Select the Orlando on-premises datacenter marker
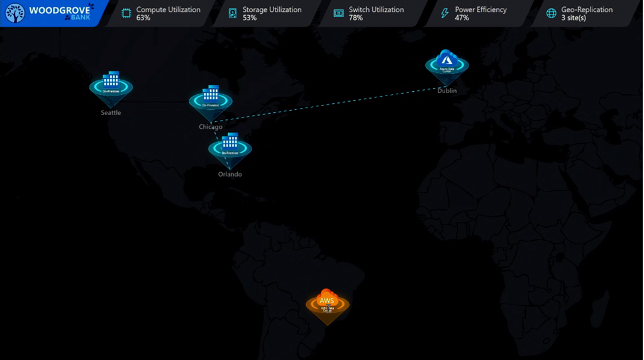 tap(230, 150)
